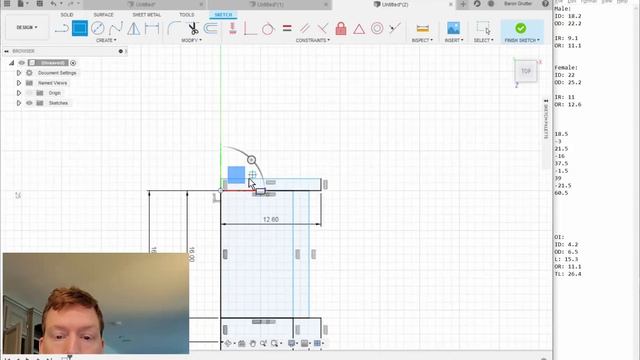Open the Design workspace dropdown
This screenshot has height=360, width=640.
(27, 27)
